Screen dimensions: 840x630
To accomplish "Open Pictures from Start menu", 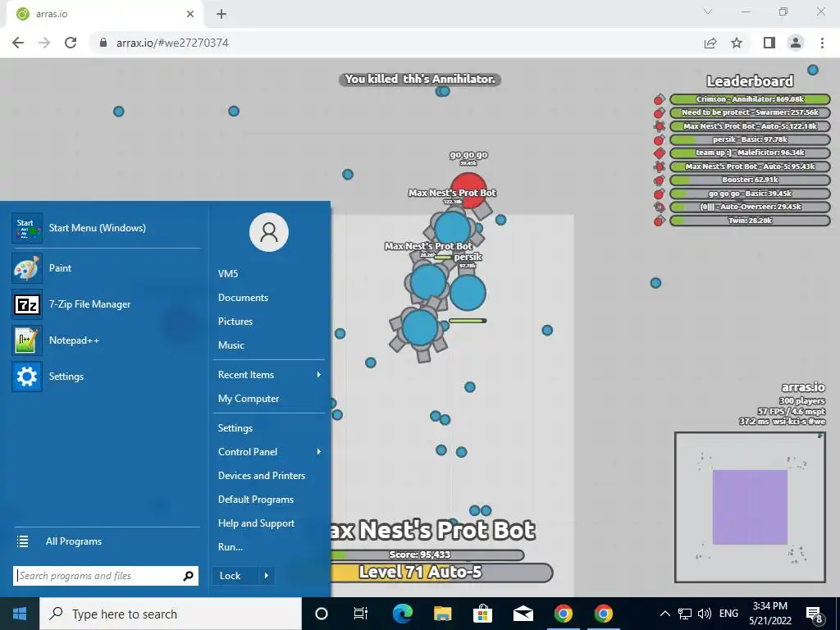I will point(235,322).
